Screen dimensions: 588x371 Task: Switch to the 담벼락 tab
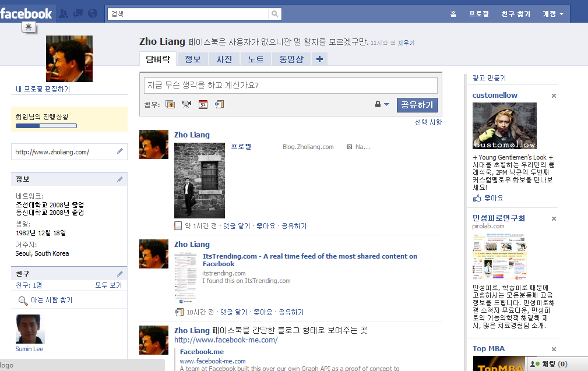point(158,59)
